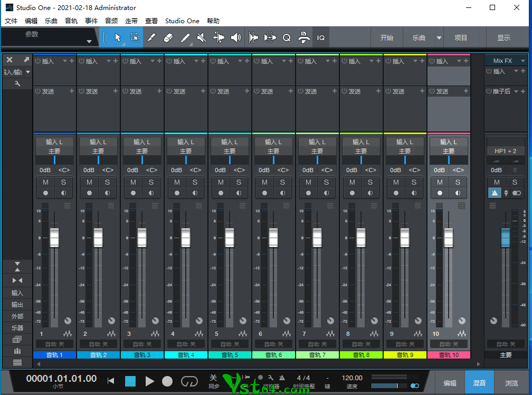This screenshot has width=532, height=395.
Task: Click the Play button in transport
Action: [149, 381]
